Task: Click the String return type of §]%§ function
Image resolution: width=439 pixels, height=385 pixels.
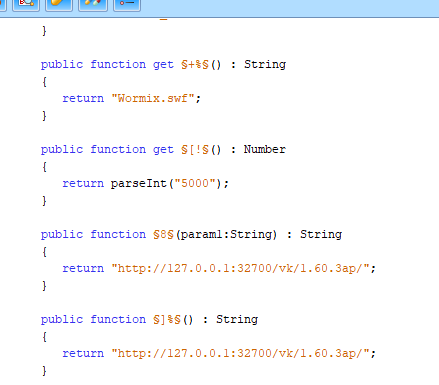Action: pyautogui.click(x=237, y=319)
